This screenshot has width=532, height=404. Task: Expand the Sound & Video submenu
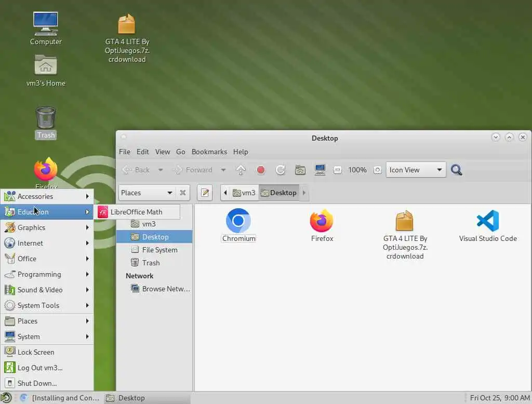coord(47,290)
